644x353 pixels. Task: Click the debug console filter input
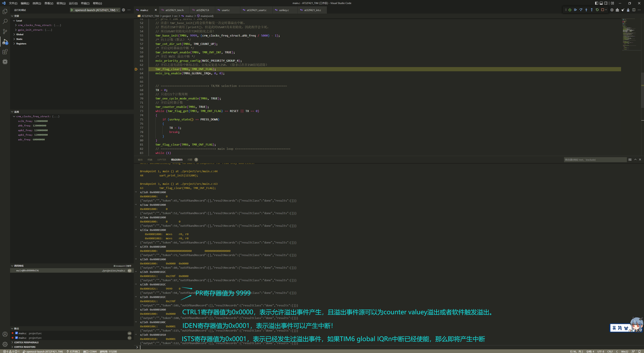tap(595, 160)
